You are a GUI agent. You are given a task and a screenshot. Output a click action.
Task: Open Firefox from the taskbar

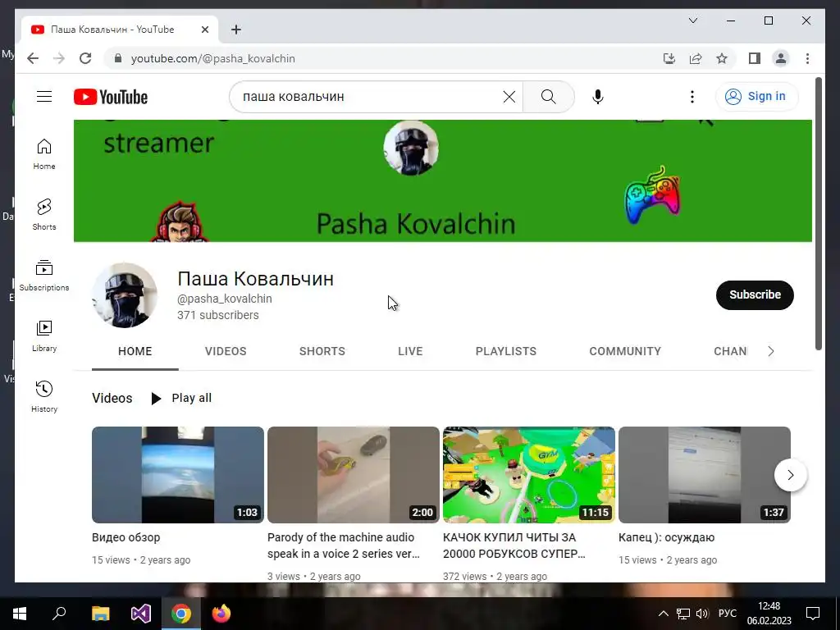221,614
